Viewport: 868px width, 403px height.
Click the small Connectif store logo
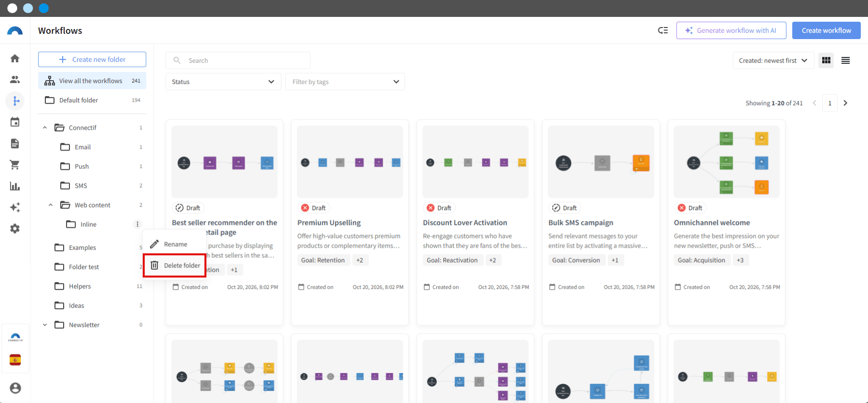tap(15, 337)
